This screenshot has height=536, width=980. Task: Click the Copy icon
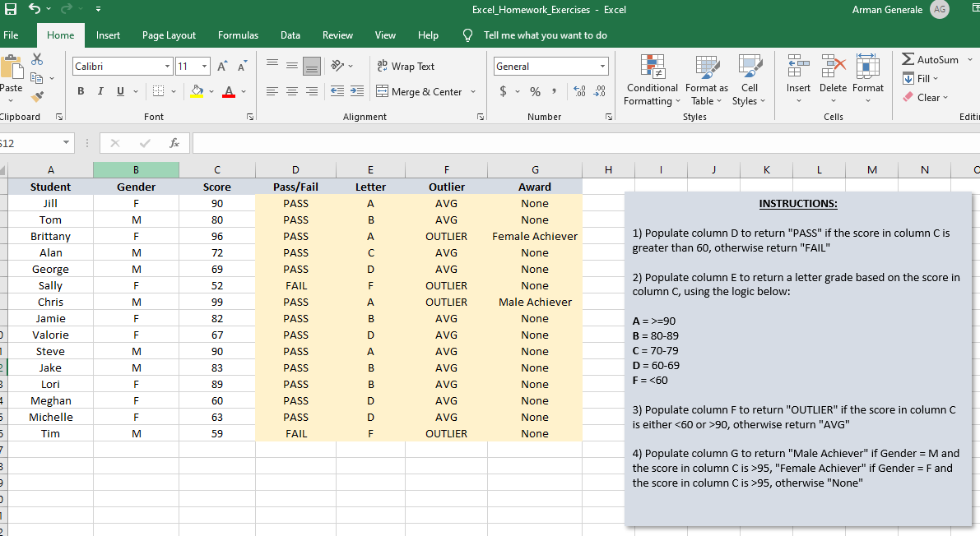(37, 78)
